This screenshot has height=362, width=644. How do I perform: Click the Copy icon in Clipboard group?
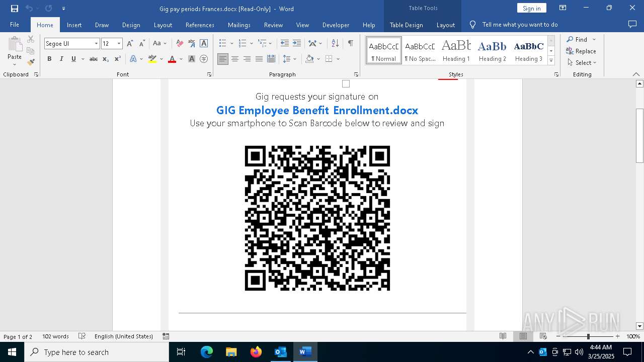(31, 51)
